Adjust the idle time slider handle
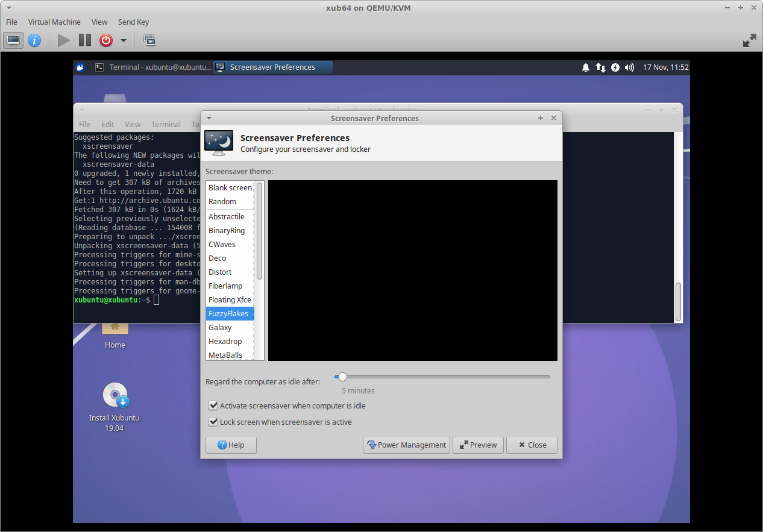This screenshot has width=763, height=532. [x=342, y=377]
